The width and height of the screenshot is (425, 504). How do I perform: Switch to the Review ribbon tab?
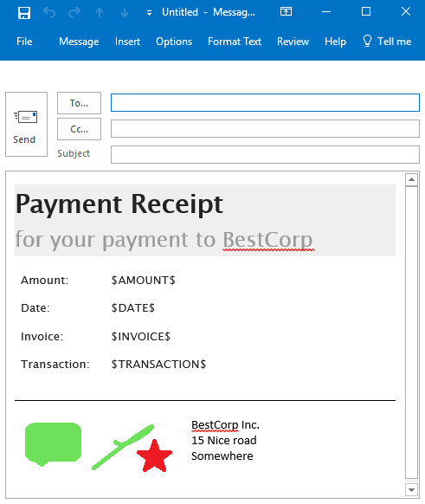point(293,42)
